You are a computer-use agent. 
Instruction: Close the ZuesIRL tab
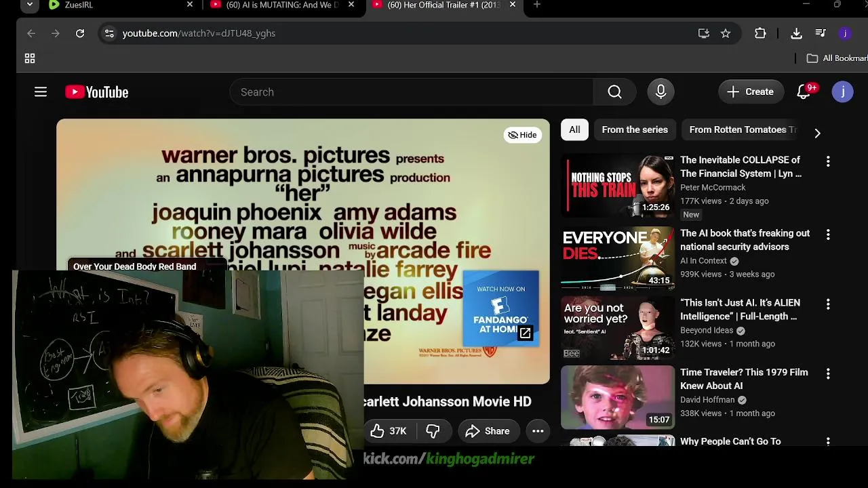tap(190, 5)
